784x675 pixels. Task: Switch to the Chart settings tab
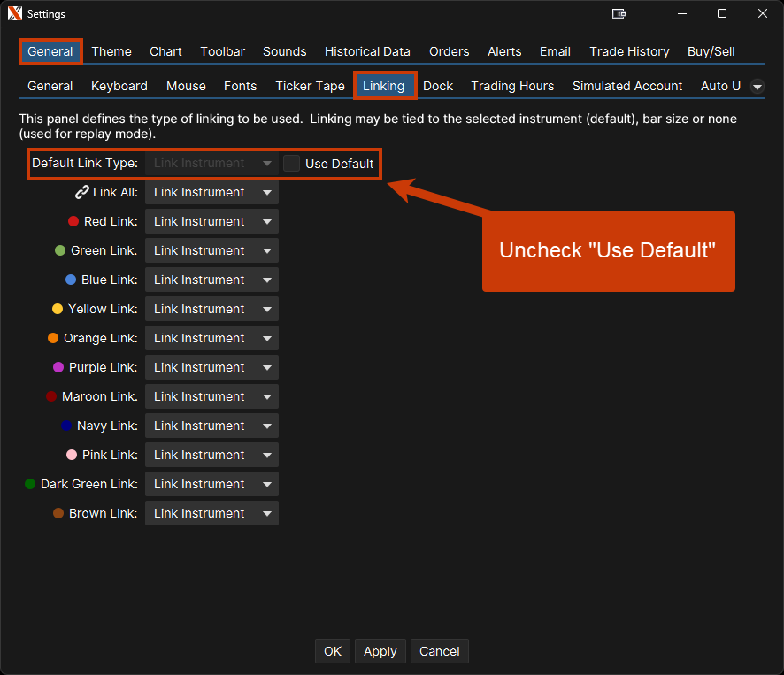pos(165,51)
